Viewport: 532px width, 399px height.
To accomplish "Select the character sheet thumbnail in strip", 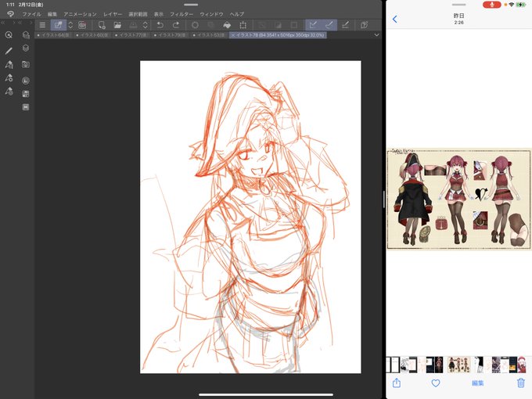I will (459, 365).
